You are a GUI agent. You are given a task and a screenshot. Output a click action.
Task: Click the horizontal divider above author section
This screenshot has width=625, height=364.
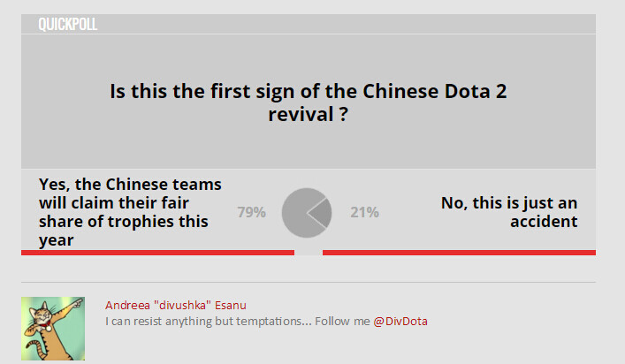[x=309, y=283]
